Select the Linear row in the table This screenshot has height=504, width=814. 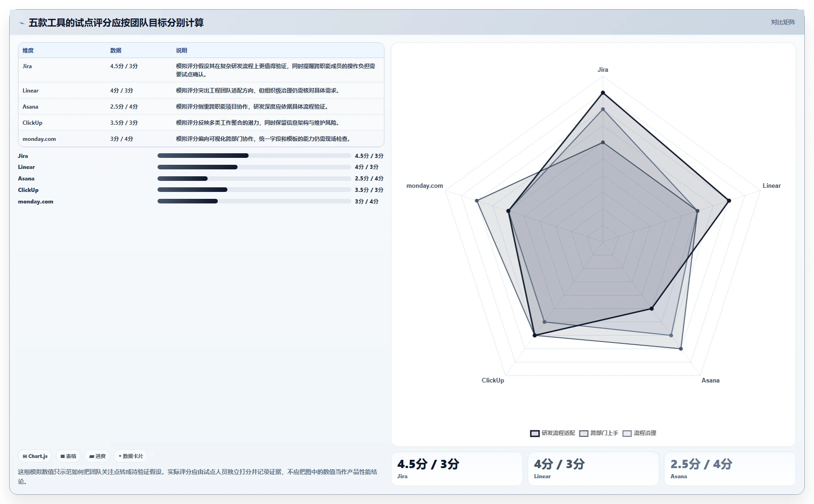click(x=201, y=91)
